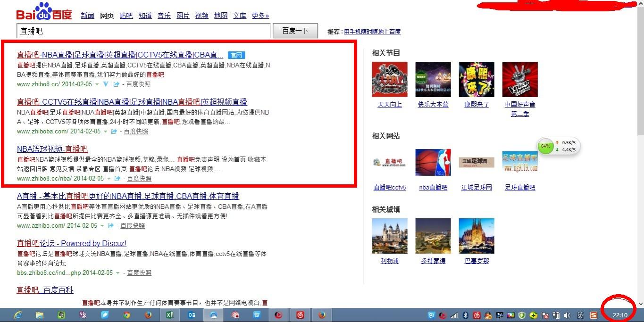Viewport: 644px width, 322px height.
Task: Open the taskbar clock showing 22:10
Action: (620, 315)
